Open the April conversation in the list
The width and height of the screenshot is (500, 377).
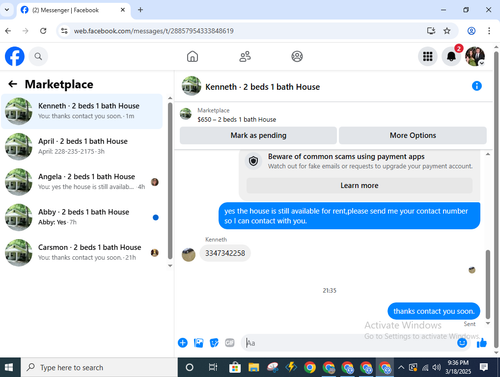82,147
